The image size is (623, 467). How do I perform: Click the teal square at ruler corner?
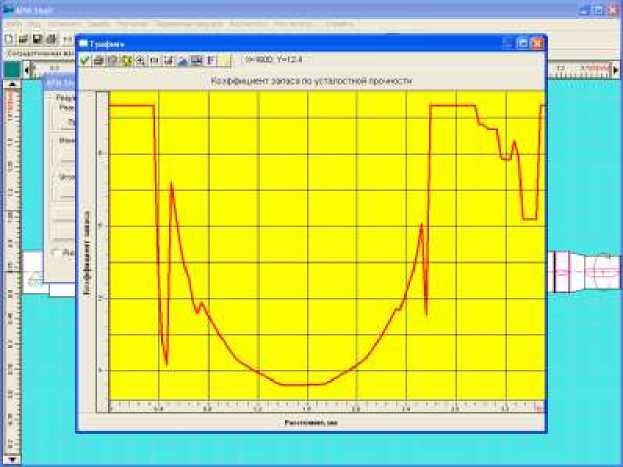click(11, 69)
